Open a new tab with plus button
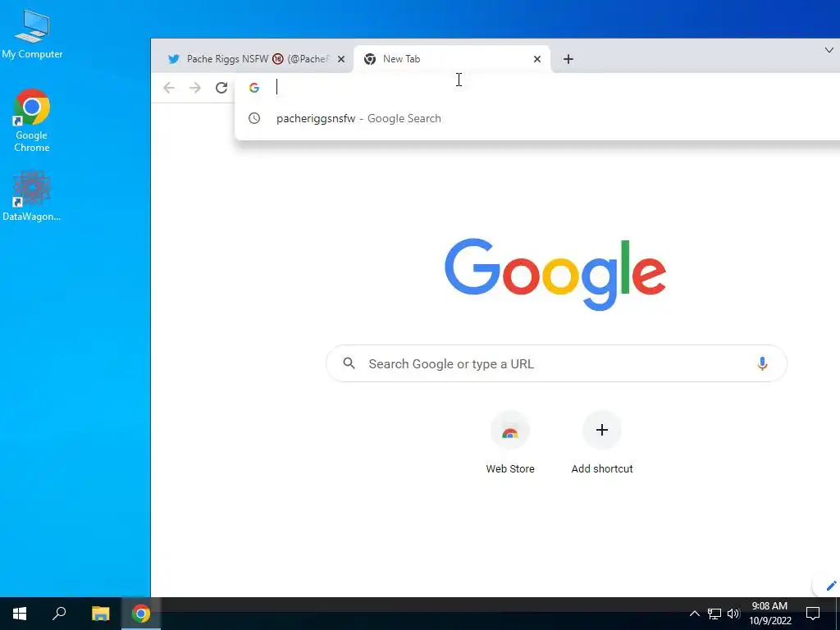The image size is (840, 630). (568, 59)
